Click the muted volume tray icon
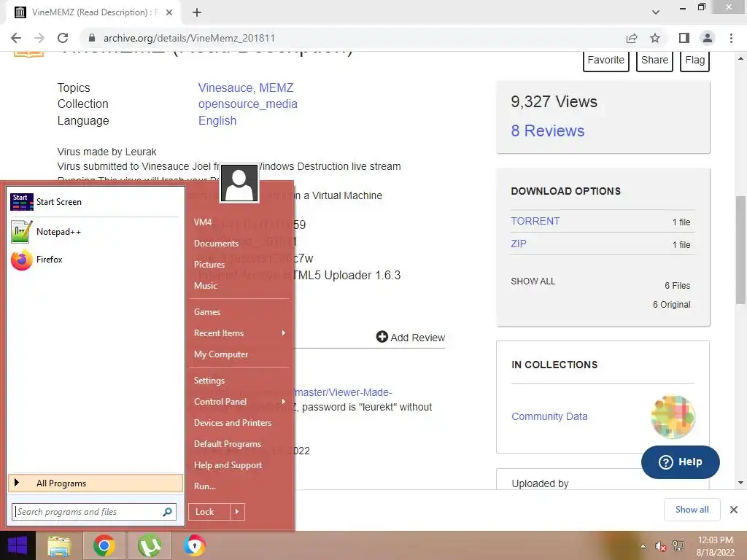Screen dimensions: 747x560 click(660, 546)
